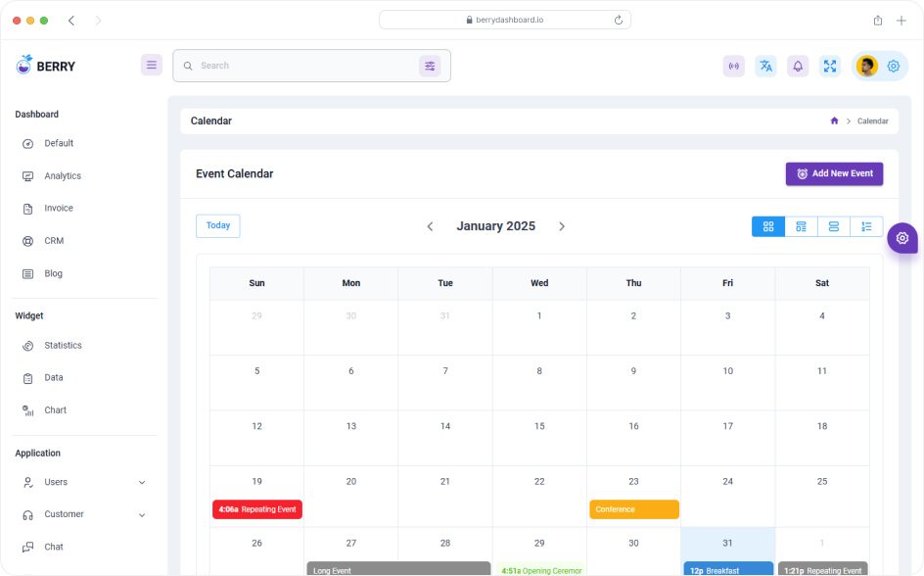924x576 pixels.
Task: Click the Add New Event button
Action: 834,173
